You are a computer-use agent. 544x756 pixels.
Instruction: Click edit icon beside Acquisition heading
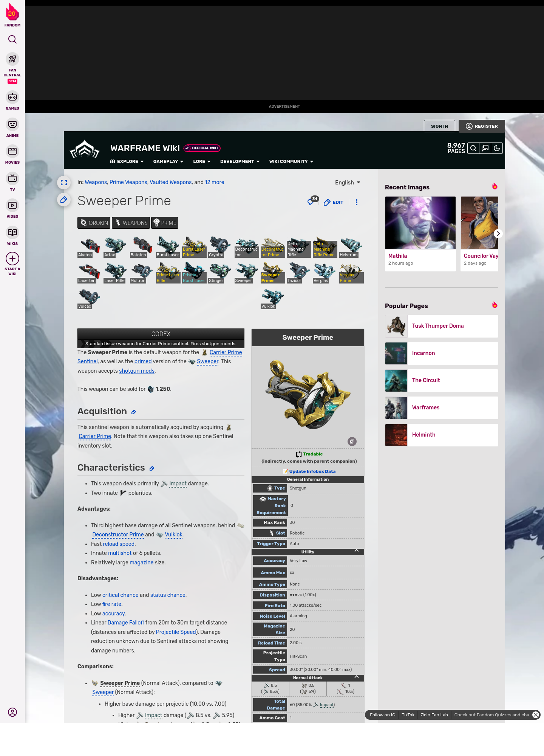coord(134,412)
